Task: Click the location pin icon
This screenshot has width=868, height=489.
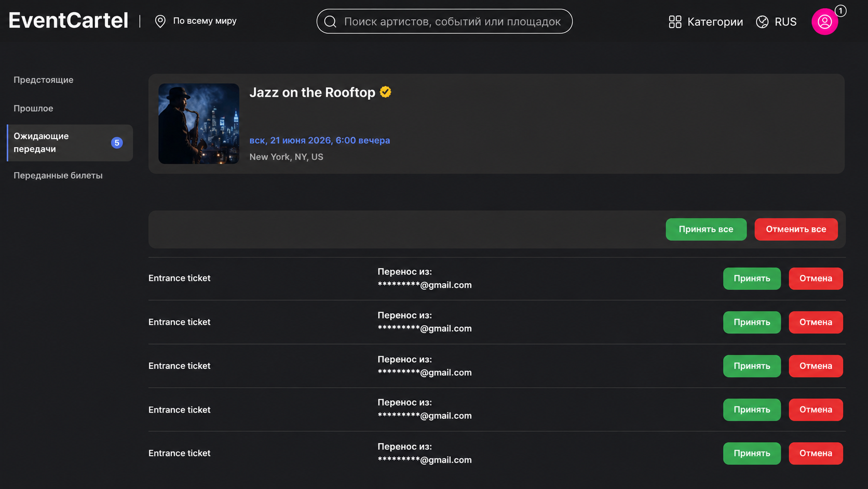Action: click(x=160, y=21)
